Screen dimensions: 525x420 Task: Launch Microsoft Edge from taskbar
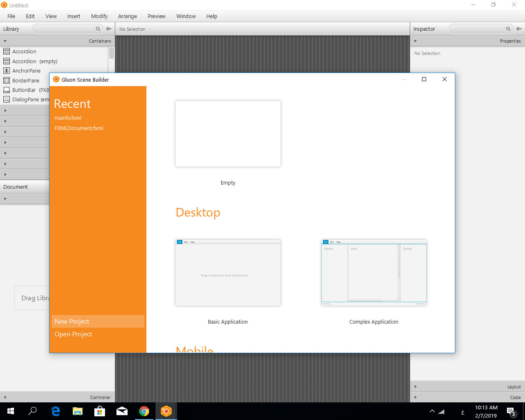(x=55, y=411)
